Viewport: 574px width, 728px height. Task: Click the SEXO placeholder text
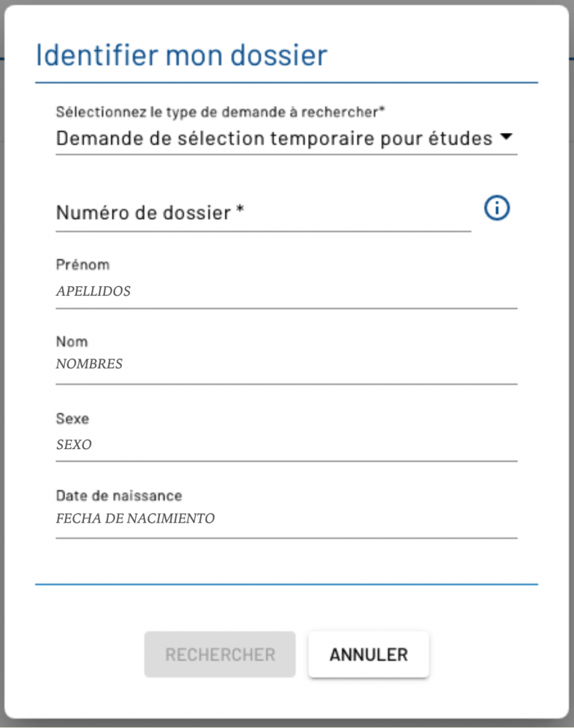[x=74, y=445]
